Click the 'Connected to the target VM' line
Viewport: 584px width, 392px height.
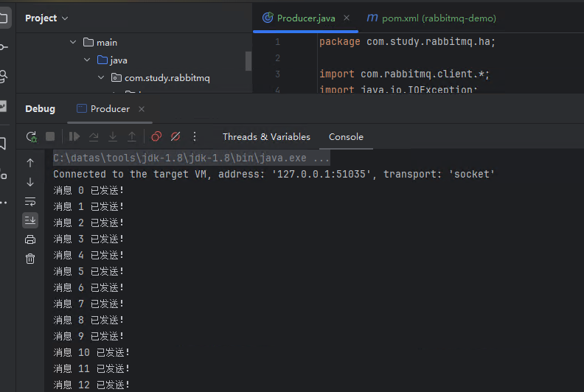coord(274,174)
